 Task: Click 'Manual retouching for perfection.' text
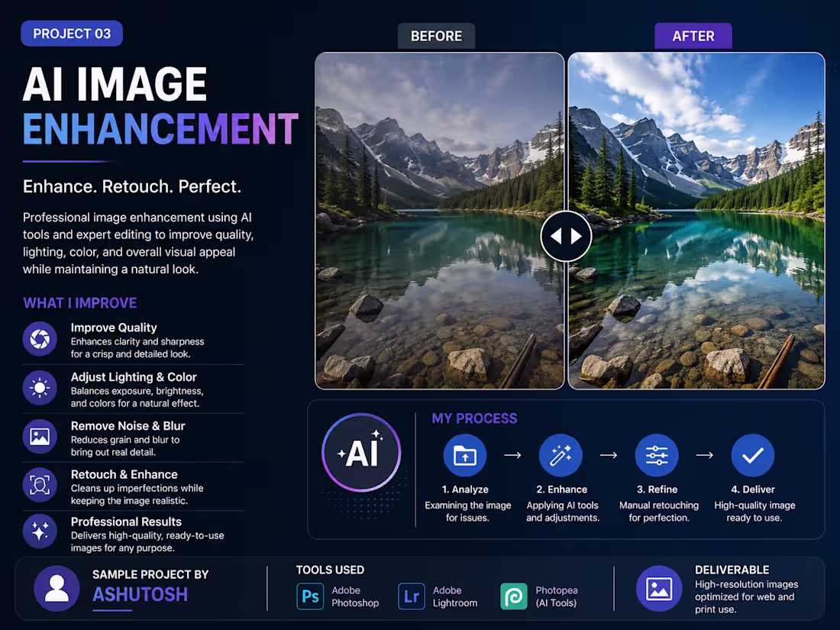(x=659, y=511)
